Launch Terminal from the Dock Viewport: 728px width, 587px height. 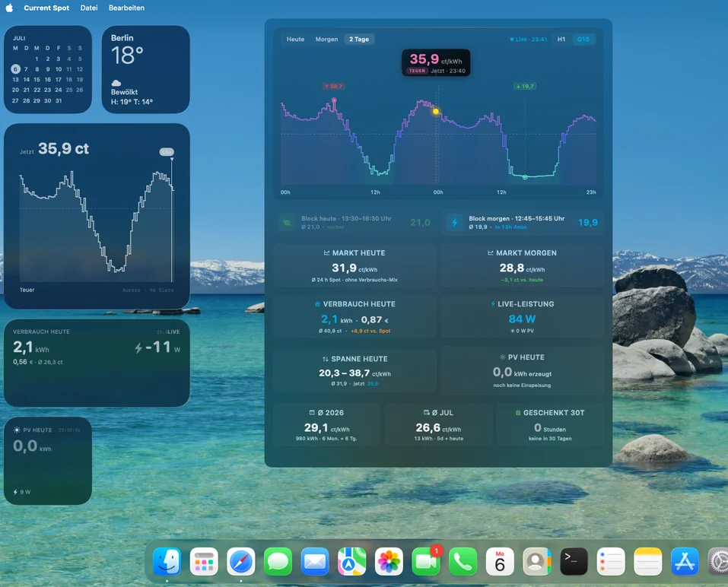tap(574, 561)
